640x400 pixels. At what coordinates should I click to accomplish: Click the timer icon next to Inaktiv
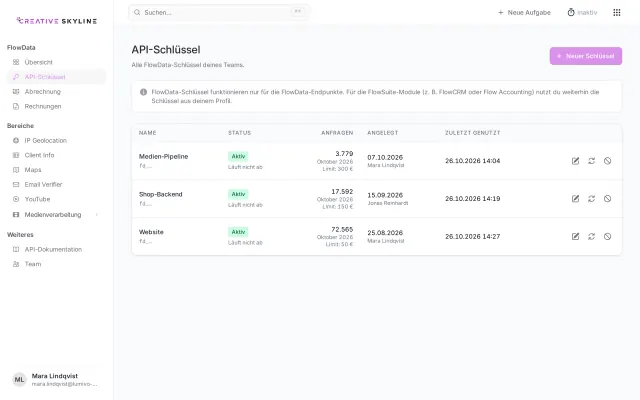571,13
